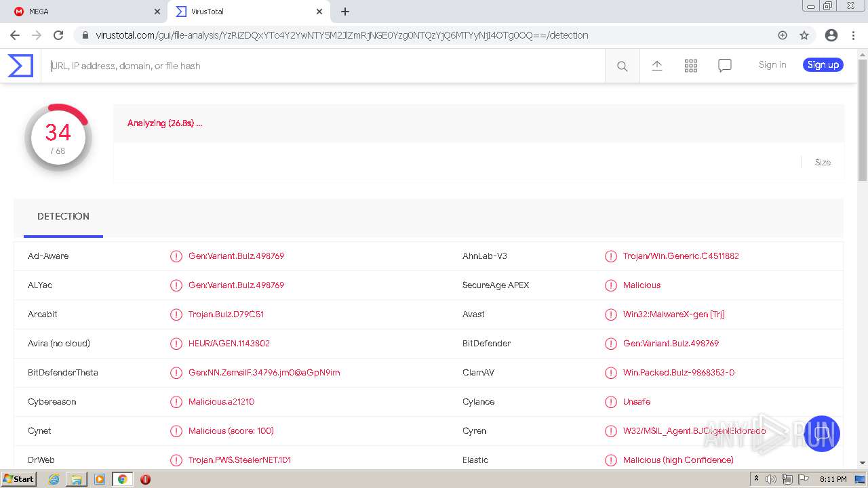Click the blue chat bubble button
Image resolution: width=868 pixels, height=488 pixels.
click(822, 433)
